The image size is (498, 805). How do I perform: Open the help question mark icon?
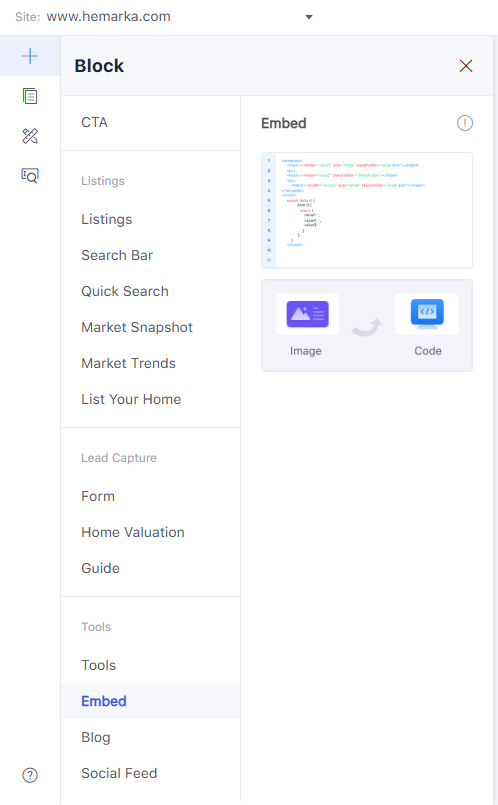[x=30, y=775]
